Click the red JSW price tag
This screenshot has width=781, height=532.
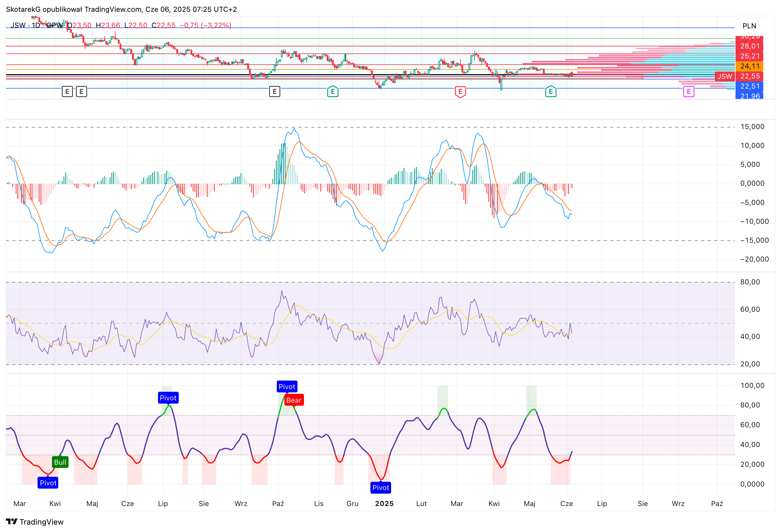pos(725,76)
